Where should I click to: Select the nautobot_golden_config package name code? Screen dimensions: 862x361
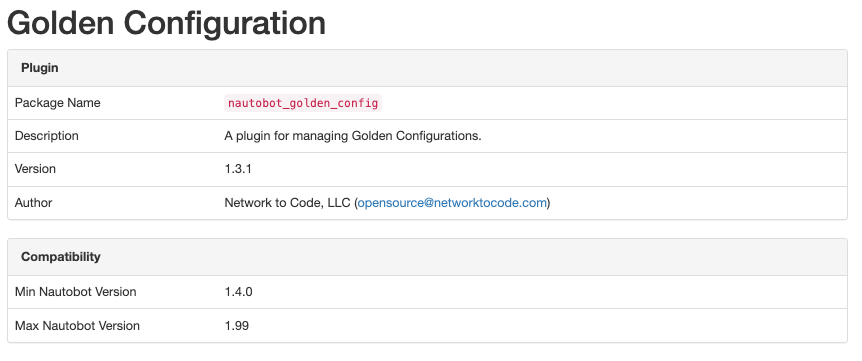coord(303,103)
